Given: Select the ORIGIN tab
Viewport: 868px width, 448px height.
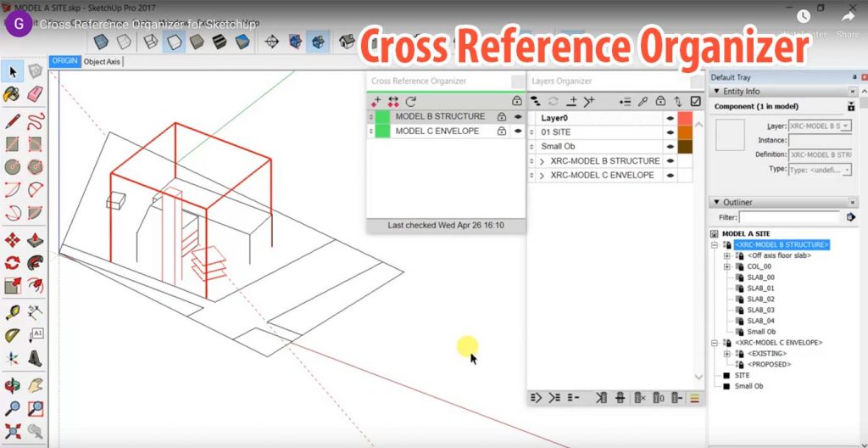Looking at the screenshot, I should (64, 61).
